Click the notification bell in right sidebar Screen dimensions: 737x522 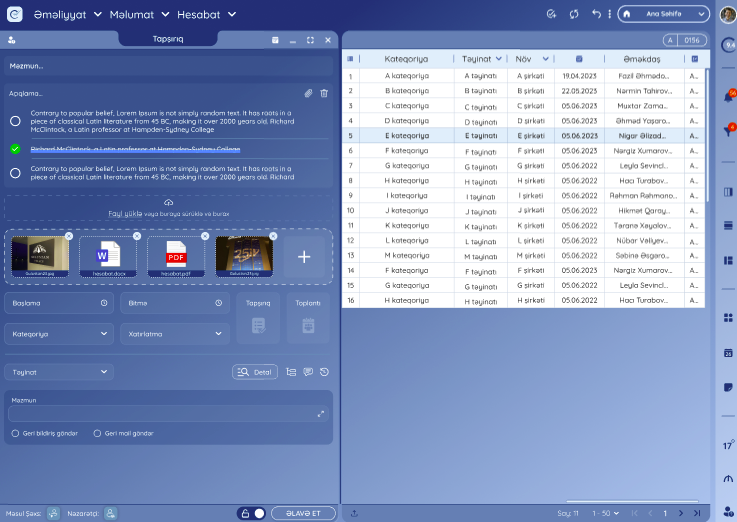click(x=728, y=97)
